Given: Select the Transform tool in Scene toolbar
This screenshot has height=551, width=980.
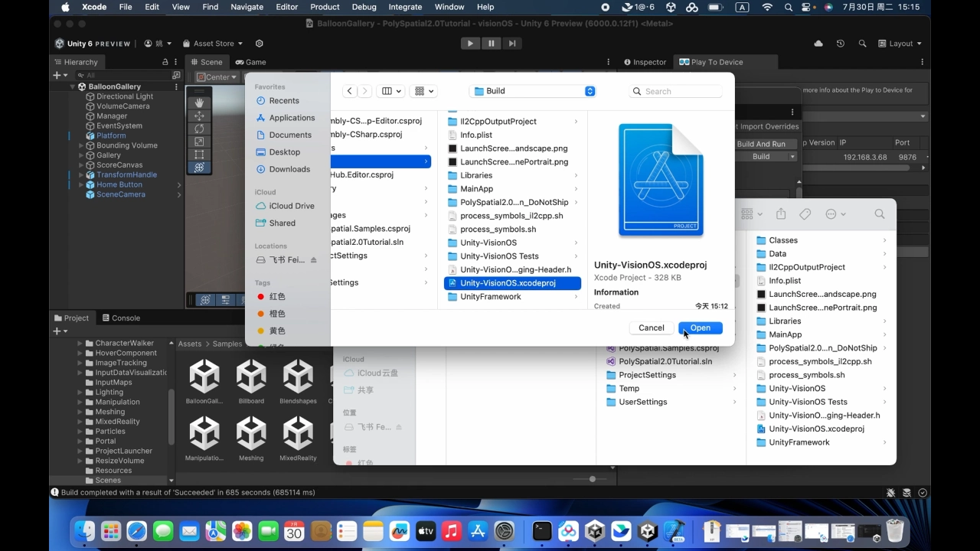Looking at the screenshot, I should pos(199,168).
